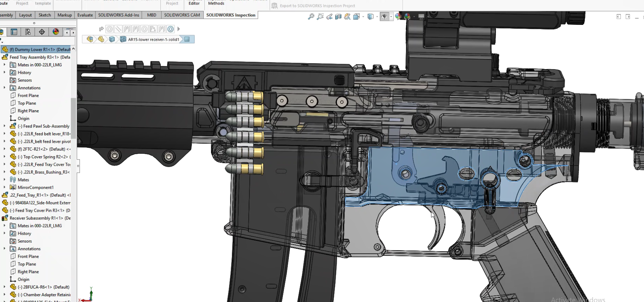Screen dimensions: 644x302
Task: Open the ConfigurationManager tab icon
Action: pyautogui.click(x=28, y=32)
